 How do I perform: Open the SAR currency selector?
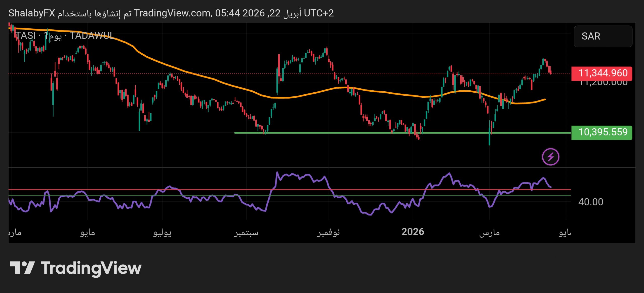pyautogui.click(x=603, y=36)
